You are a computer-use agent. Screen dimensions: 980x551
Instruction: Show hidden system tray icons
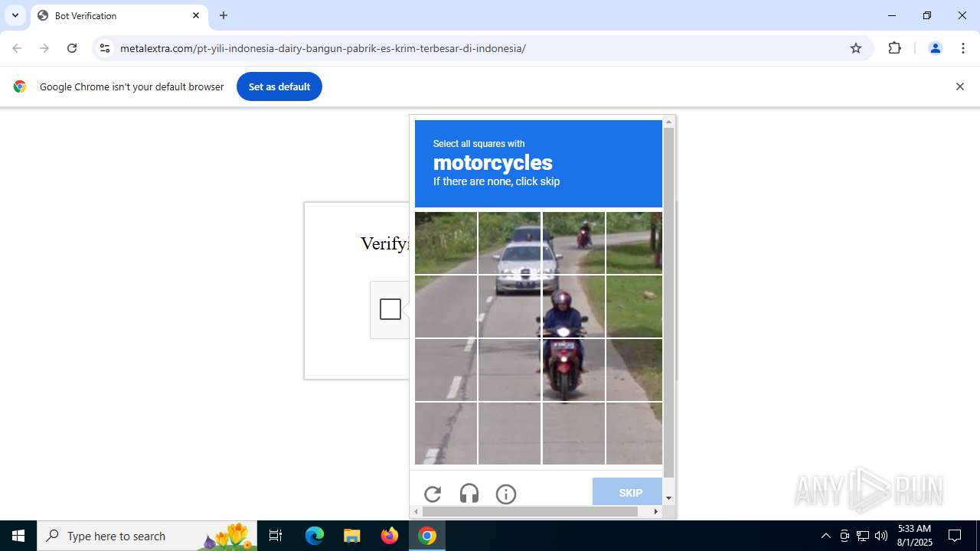pos(825,536)
